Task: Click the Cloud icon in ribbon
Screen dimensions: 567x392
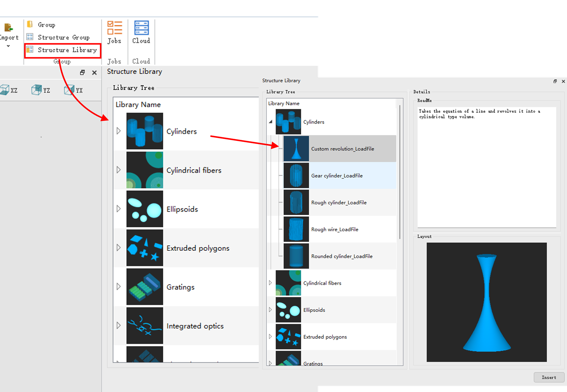Action: (141, 28)
